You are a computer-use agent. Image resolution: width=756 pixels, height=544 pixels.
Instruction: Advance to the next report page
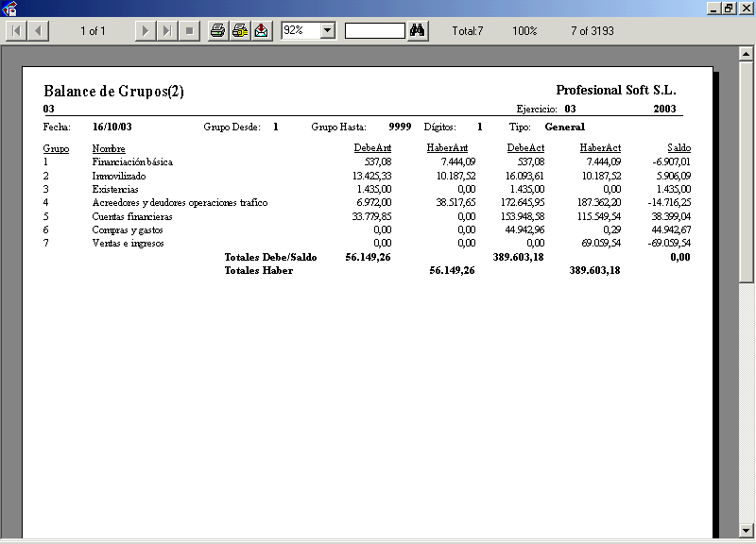pos(145,31)
